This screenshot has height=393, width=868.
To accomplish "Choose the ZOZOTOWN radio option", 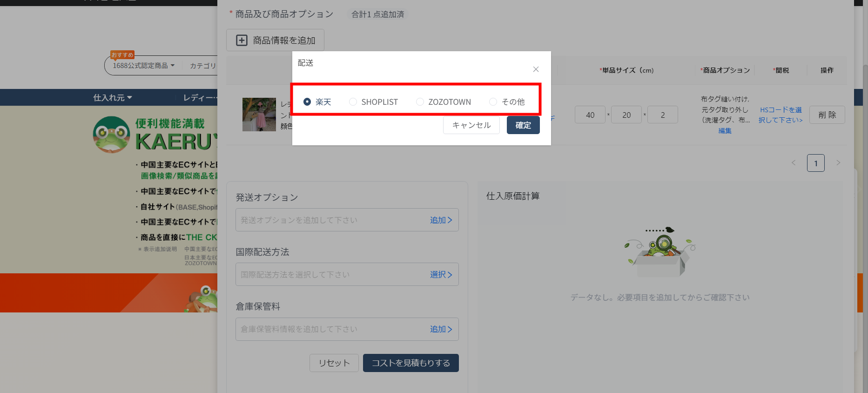I will click(444, 102).
